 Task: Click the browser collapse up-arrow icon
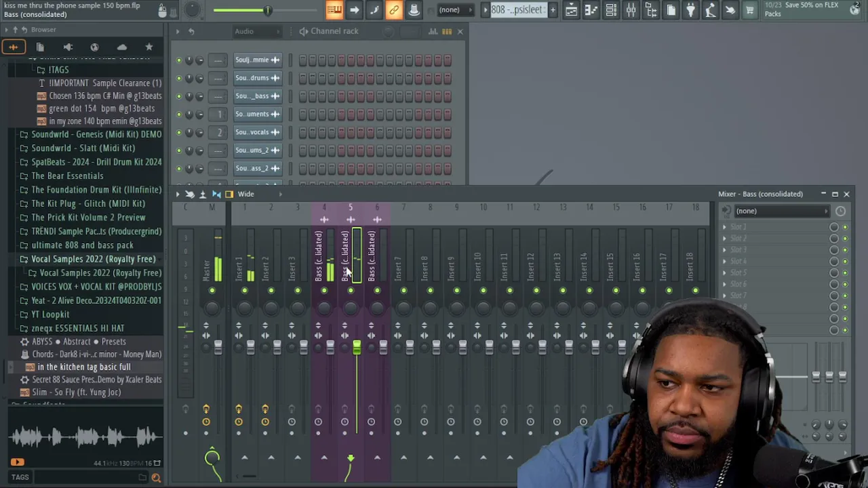click(x=14, y=30)
